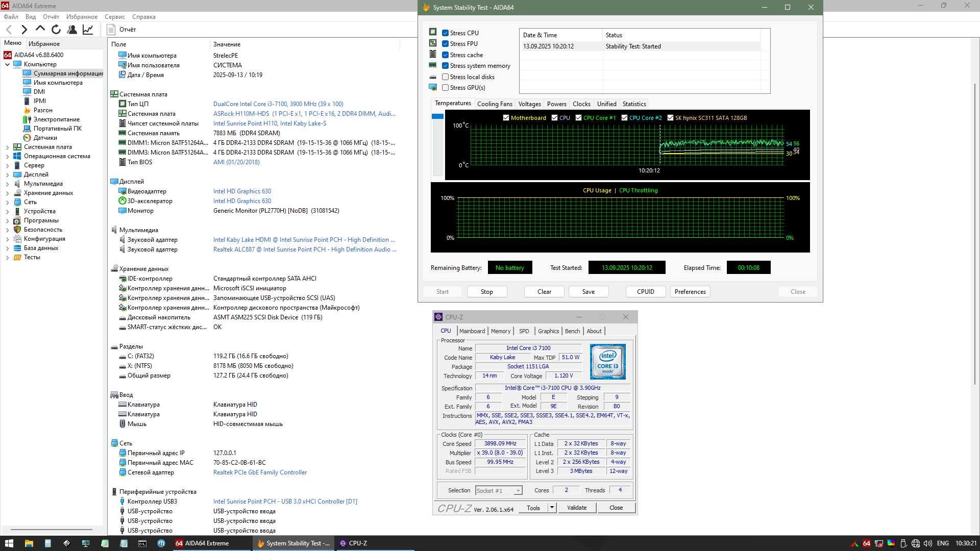Click the AIDA64 back navigation arrow

(x=9, y=30)
